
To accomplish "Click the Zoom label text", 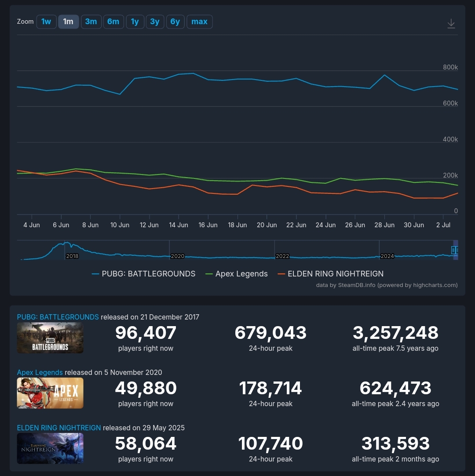I will pyautogui.click(x=25, y=22).
